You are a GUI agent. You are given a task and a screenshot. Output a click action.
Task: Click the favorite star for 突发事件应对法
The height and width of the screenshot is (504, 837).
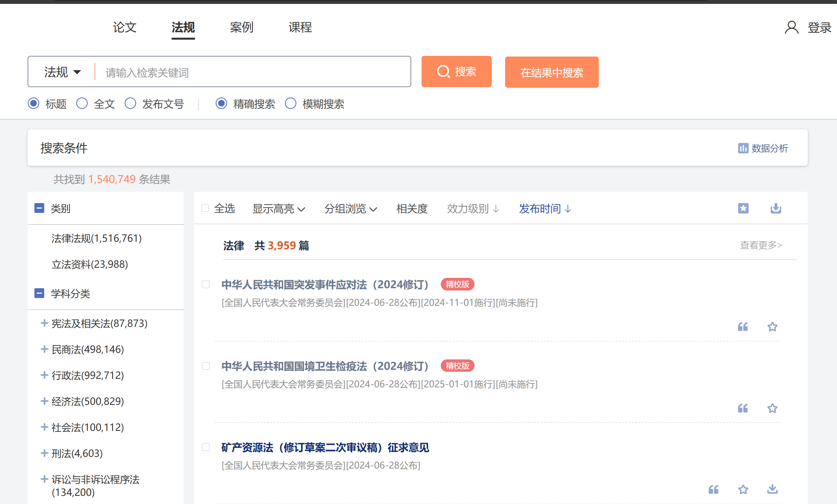pyautogui.click(x=772, y=327)
